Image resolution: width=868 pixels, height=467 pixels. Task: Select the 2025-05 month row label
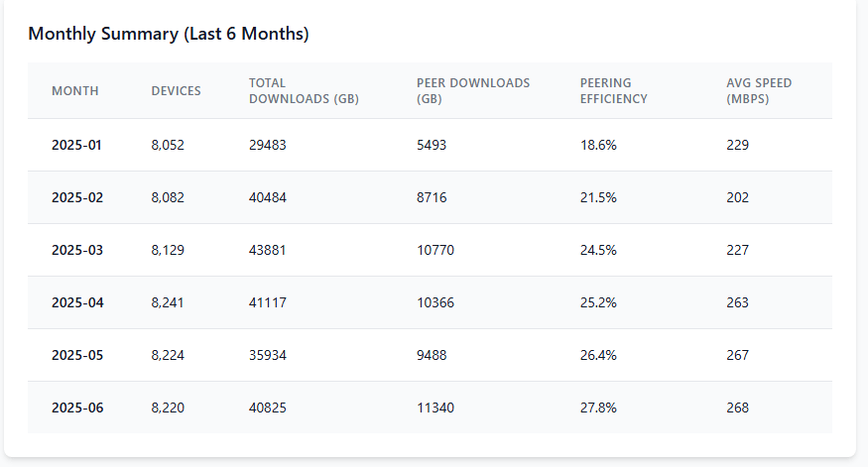77,355
